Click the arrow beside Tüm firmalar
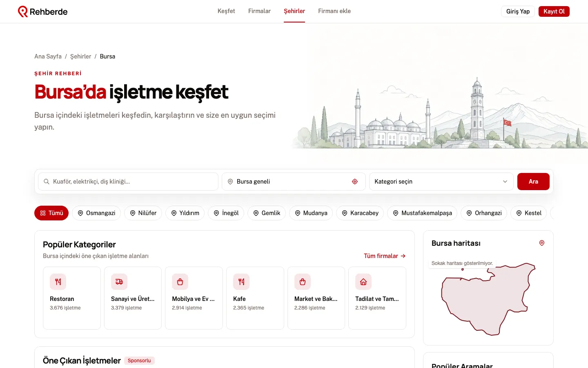Screen dimensions: 588x368 (403, 256)
